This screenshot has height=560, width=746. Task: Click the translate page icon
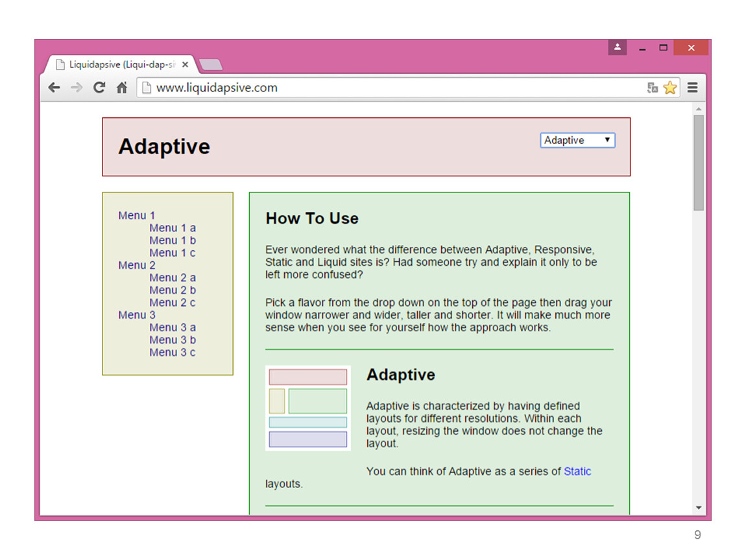click(653, 88)
